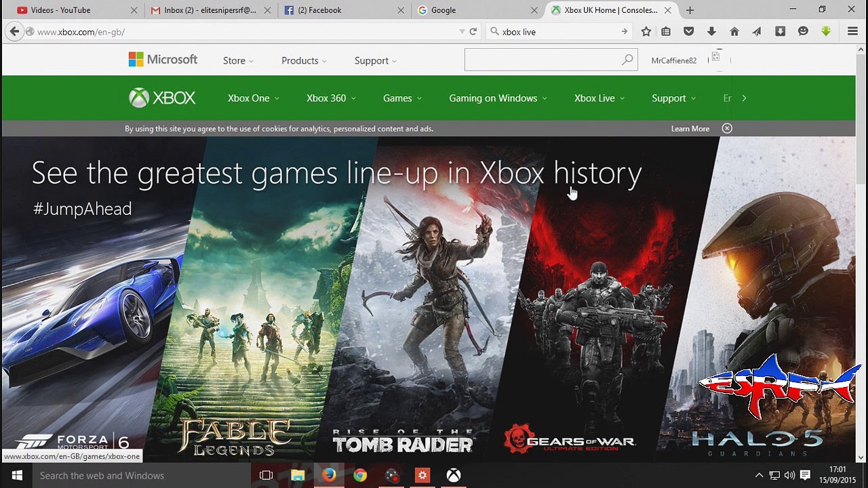Viewport: 868px width, 488px height.
Task: Dismiss the cookie notice with the X
Action: 727,129
